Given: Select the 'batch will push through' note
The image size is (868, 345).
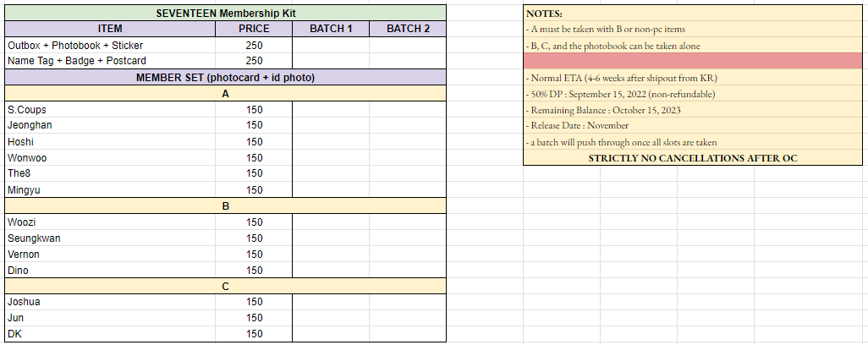Looking at the screenshot, I should click(x=693, y=141).
